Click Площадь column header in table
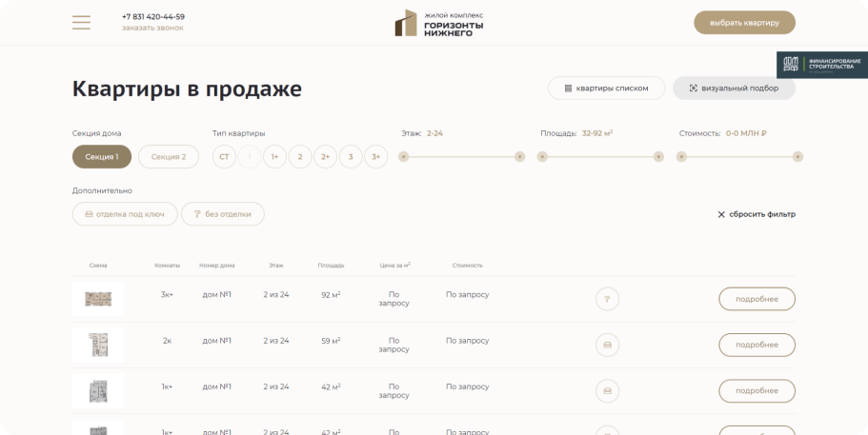 [x=331, y=266]
